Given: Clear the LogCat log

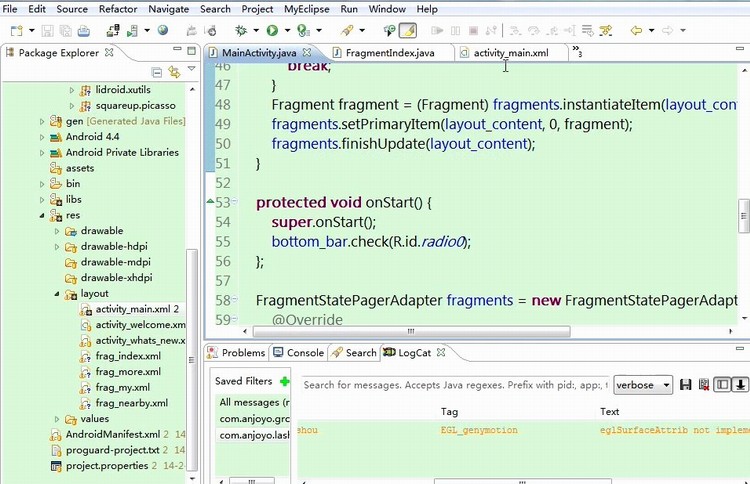Looking at the screenshot, I should pyautogui.click(x=704, y=385).
